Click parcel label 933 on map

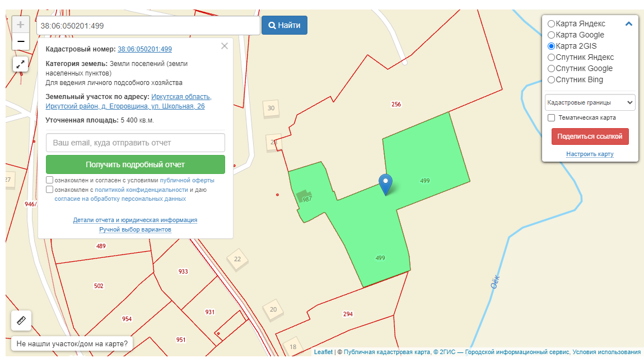click(183, 271)
